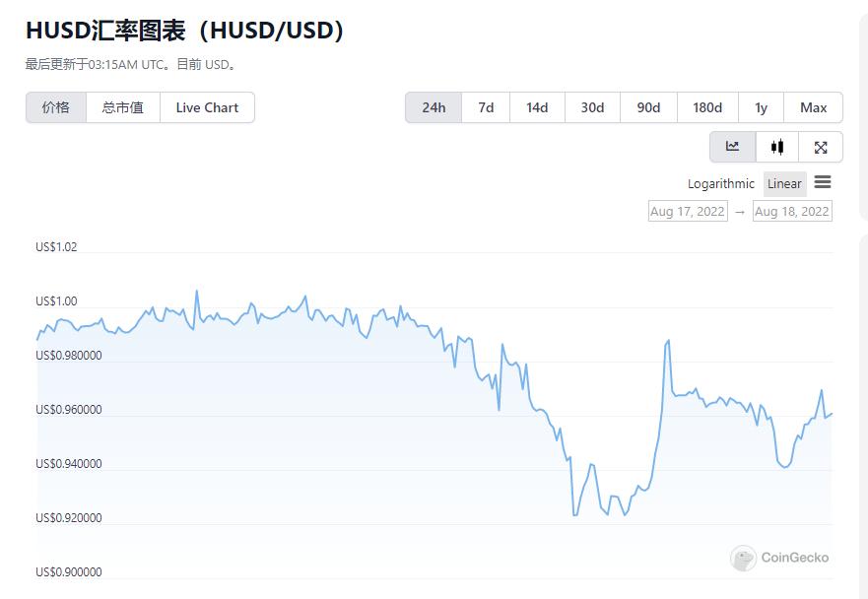Open the chart options hamburger menu
This screenshot has width=868, height=599.
824,183
